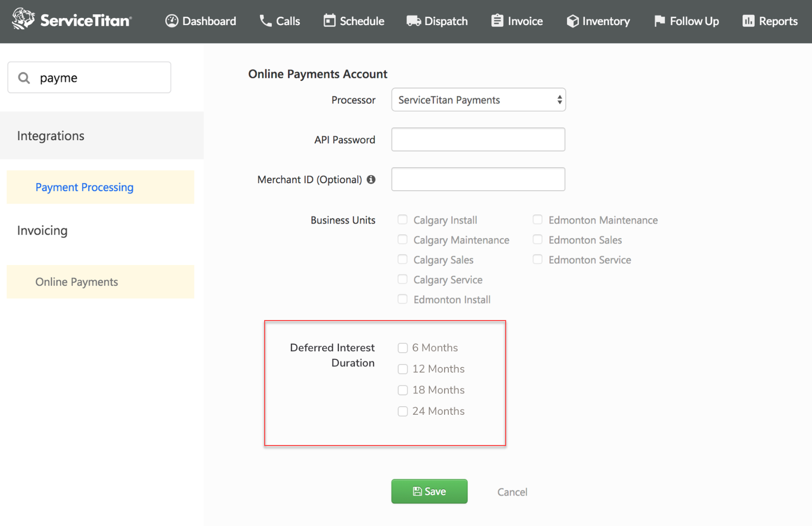Screen dimensions: 812x526
Task: Open the Invoice section
Action: coord(517,21)
